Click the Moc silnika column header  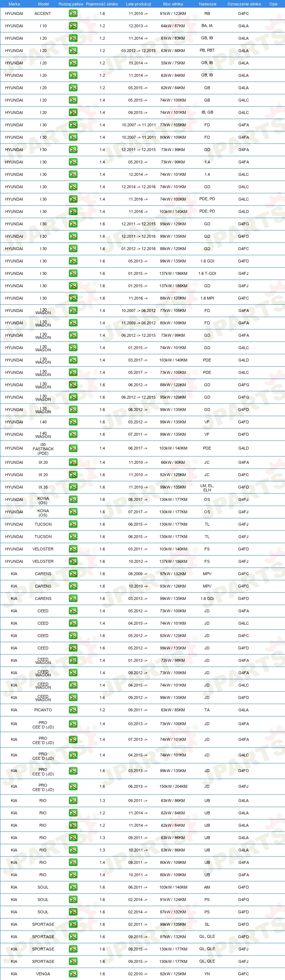tap(173, 4)
